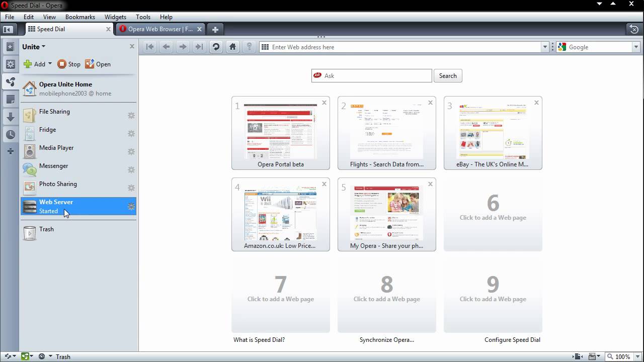Viewport: 644px width, 362px height.
Task: Open Messenger settings gear
Action: click(131, 170)
